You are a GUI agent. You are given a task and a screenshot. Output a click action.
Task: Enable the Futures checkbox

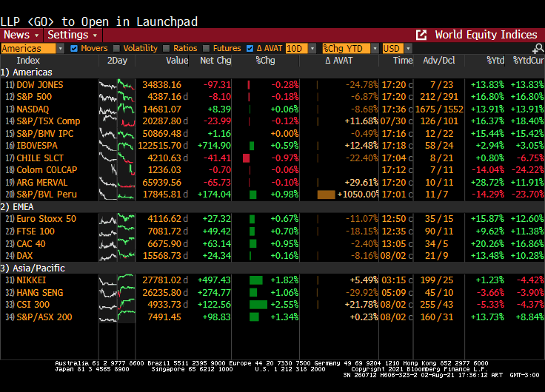[x=206, y=48]
